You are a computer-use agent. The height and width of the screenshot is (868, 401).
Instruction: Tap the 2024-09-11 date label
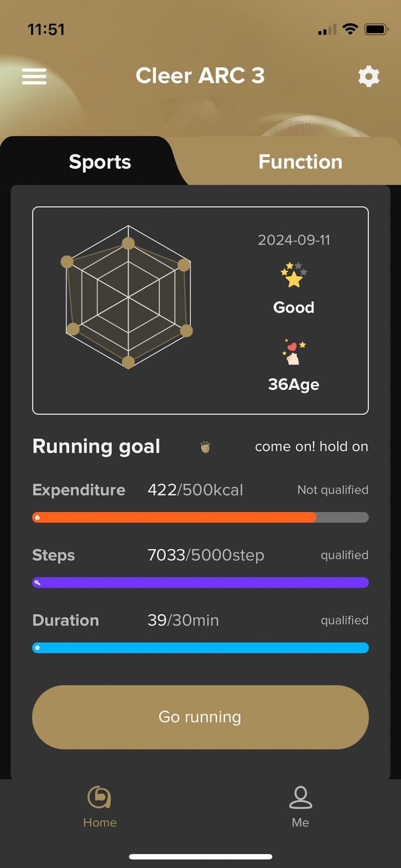pos(294,240)
